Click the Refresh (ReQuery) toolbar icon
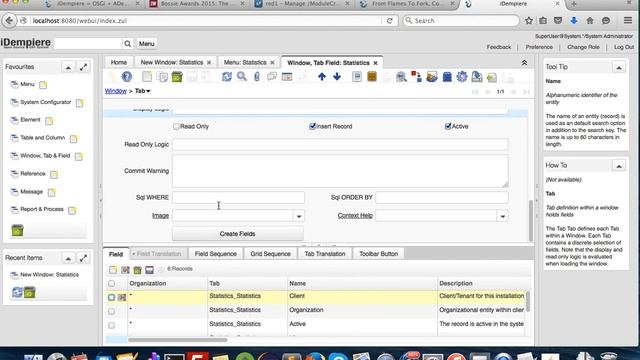 (x=227, y=76)
